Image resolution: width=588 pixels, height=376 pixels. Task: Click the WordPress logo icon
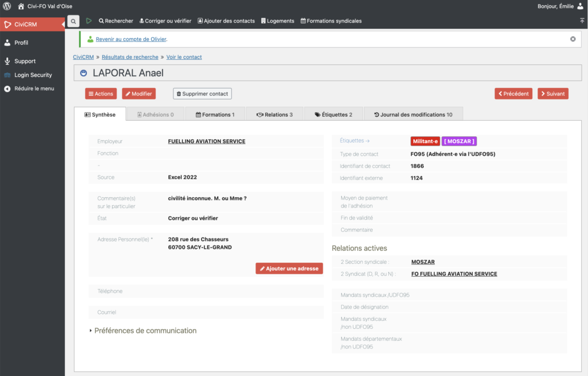tap(7, 6)
